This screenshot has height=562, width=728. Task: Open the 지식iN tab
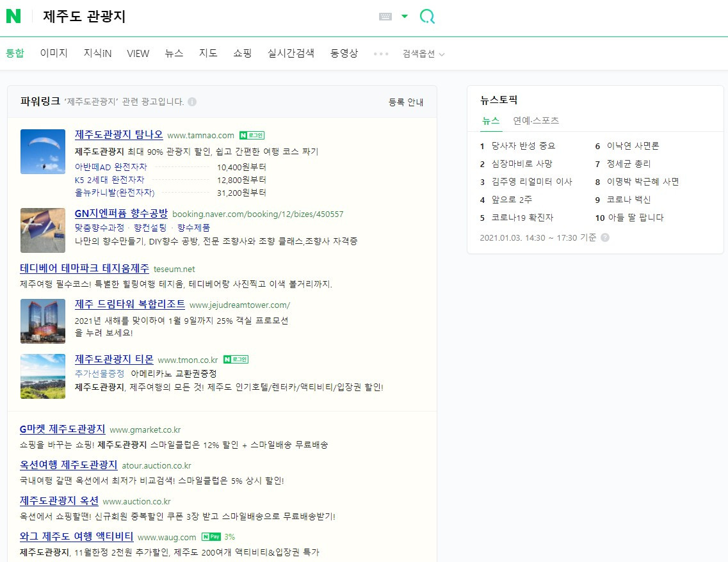click(x=97, y=53)
